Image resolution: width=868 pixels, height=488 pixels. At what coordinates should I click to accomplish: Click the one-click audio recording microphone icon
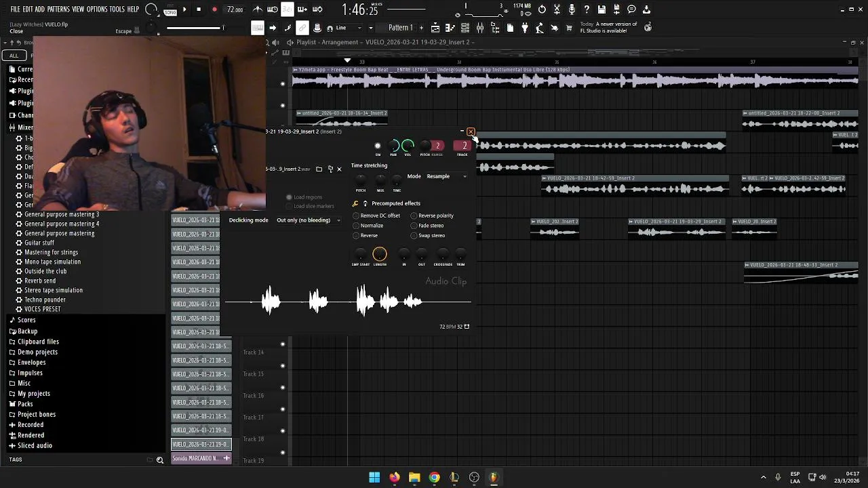(x=572, y=9)
